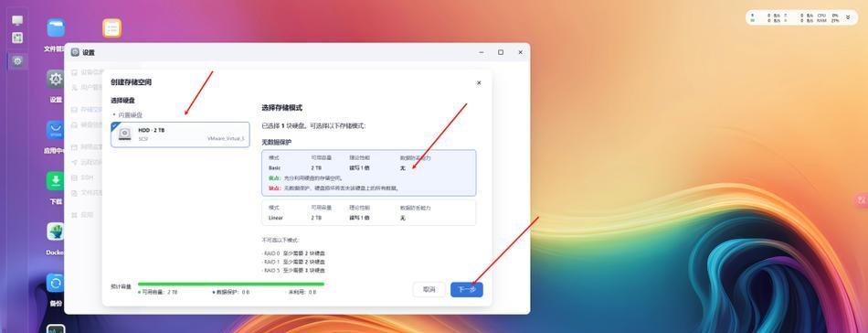868x333 pixels.
Task: Click the RAM usage readout in widget
Action: tap(828, 20)
